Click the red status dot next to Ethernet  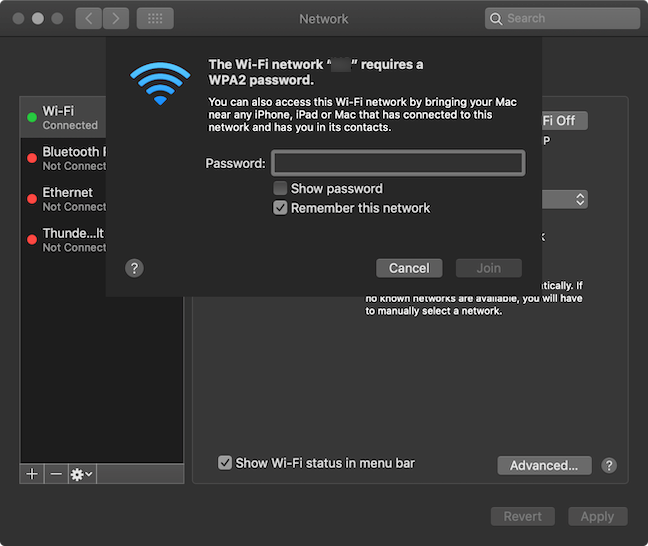(x=32, y=199)
